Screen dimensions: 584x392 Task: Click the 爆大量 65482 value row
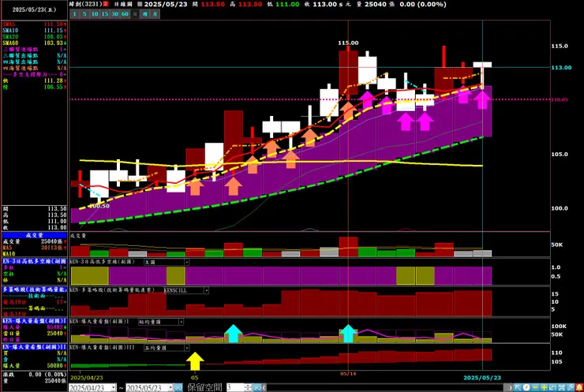click(34, 327)
